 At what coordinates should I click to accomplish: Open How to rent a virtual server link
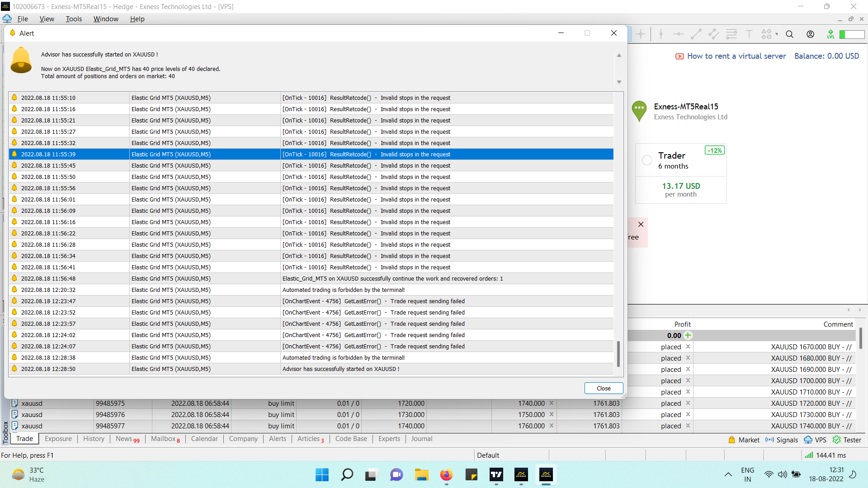pyautogui.click(x=731, y=56)
